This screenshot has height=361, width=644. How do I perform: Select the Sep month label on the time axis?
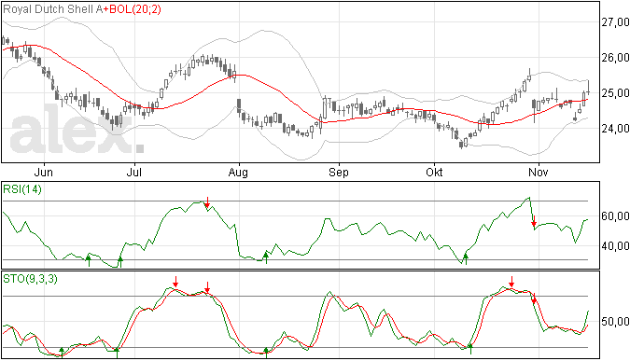click(339, 172)
